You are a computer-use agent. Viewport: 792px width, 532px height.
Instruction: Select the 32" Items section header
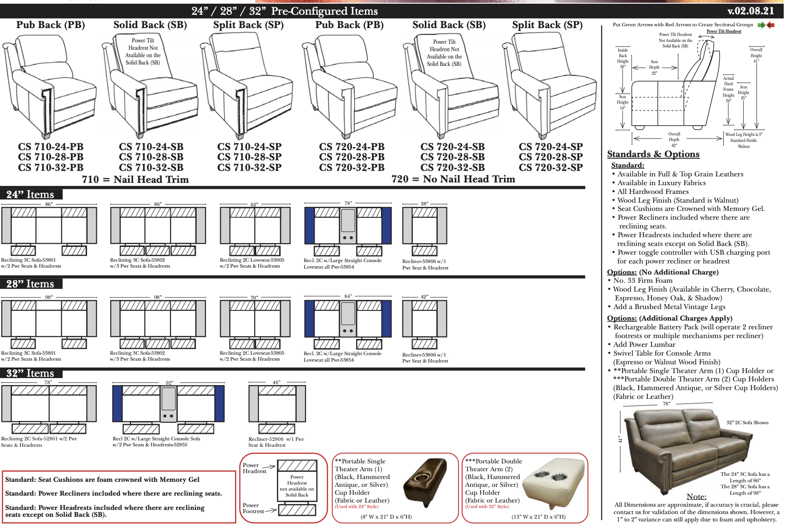click(x=30, y=373)
